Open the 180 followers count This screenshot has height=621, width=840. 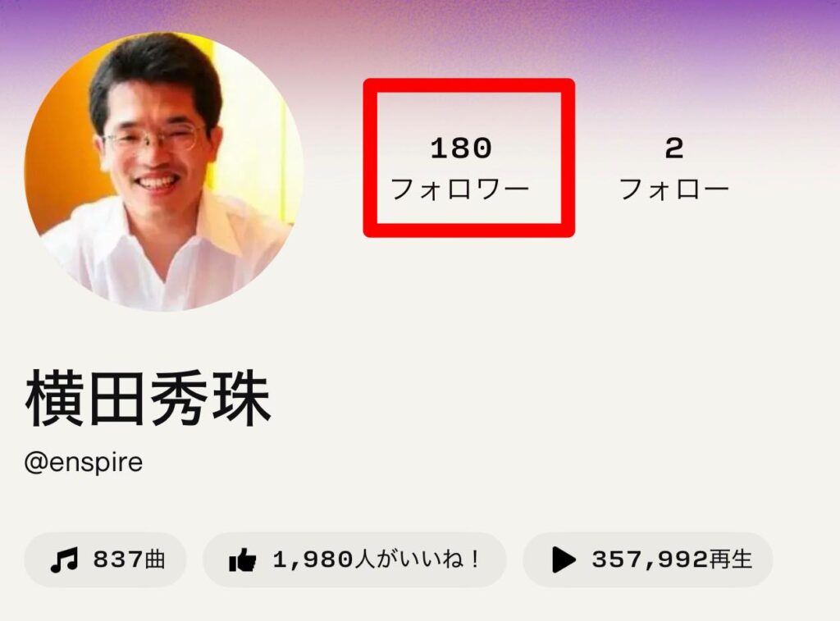[x=461, y=148]
